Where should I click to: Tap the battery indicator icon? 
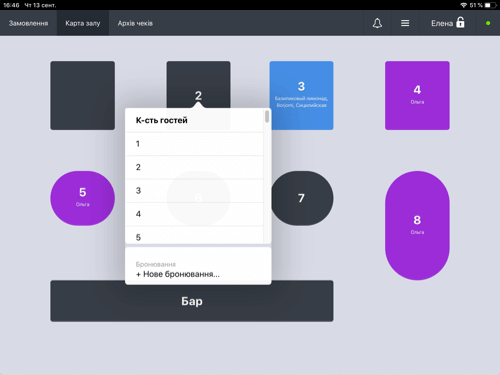click(490, 5)
